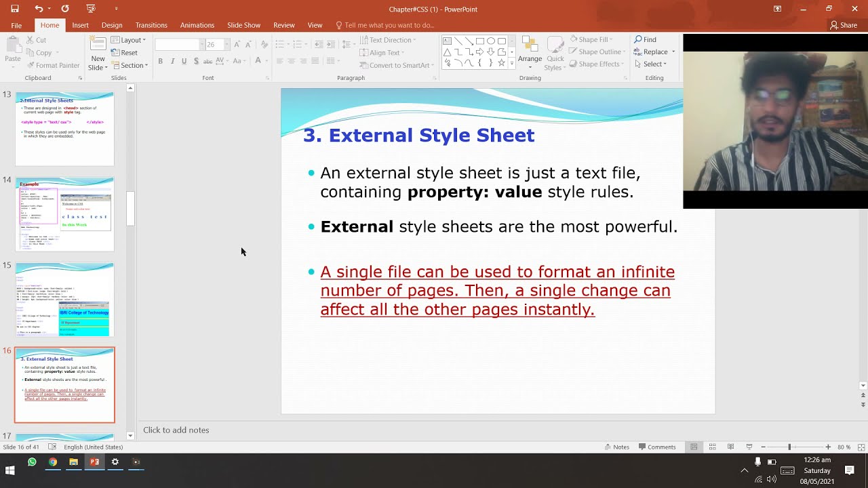Toggle Underline formatting
The width and height of the screenshot is (868, 488).
point(184,61)
